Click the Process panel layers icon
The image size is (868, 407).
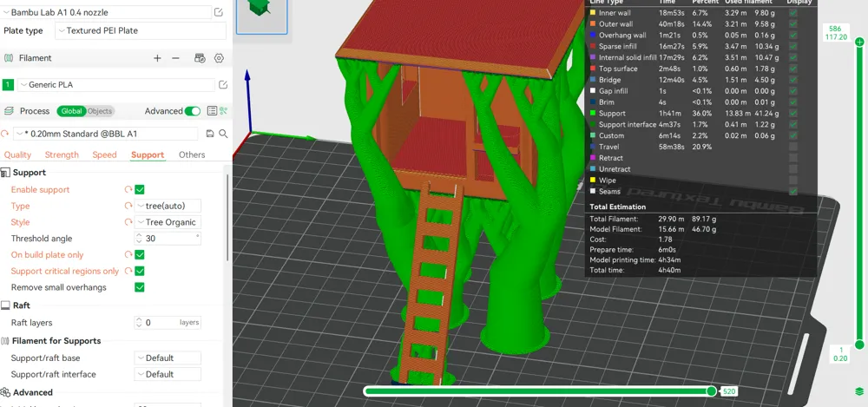pos(9,111)
